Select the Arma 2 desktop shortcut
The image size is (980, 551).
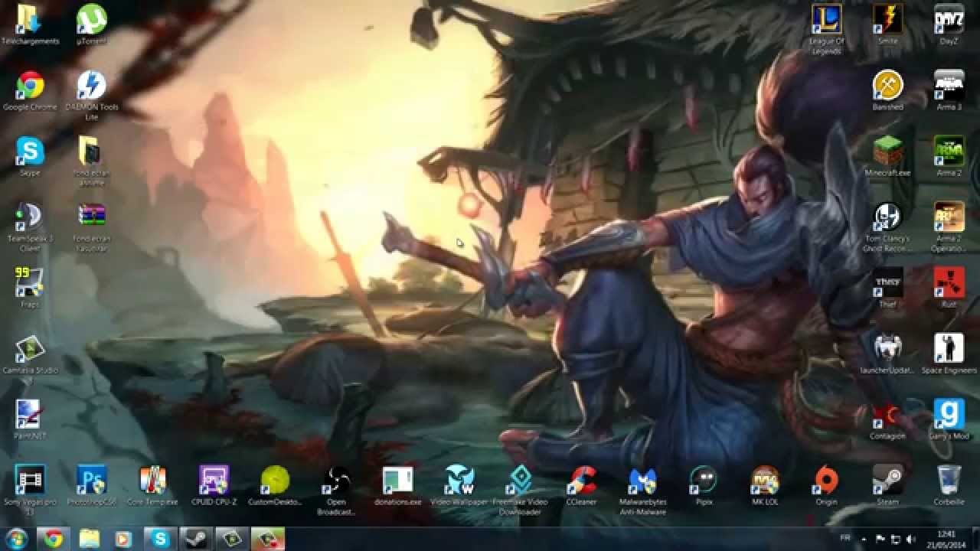click(x=949, y=156)
